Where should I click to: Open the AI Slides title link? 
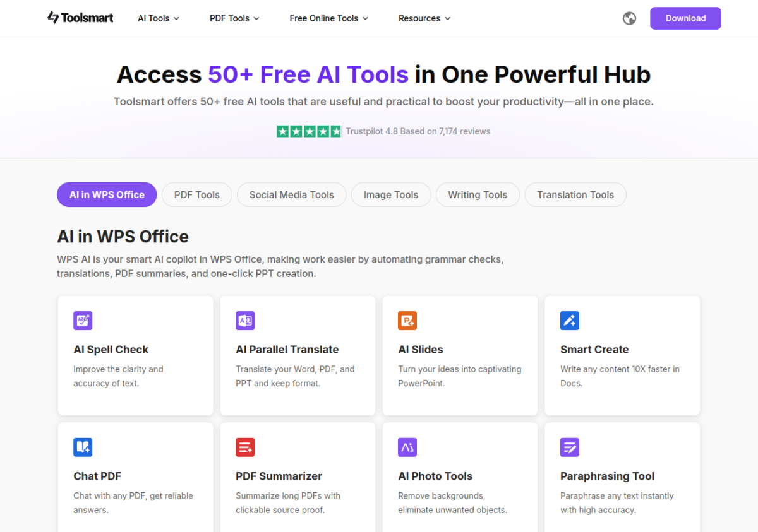pos(421,350)
